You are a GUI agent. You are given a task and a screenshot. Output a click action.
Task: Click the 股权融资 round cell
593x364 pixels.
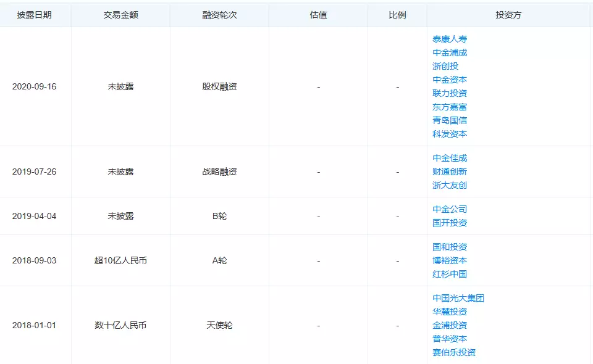[x=219, y=86]
